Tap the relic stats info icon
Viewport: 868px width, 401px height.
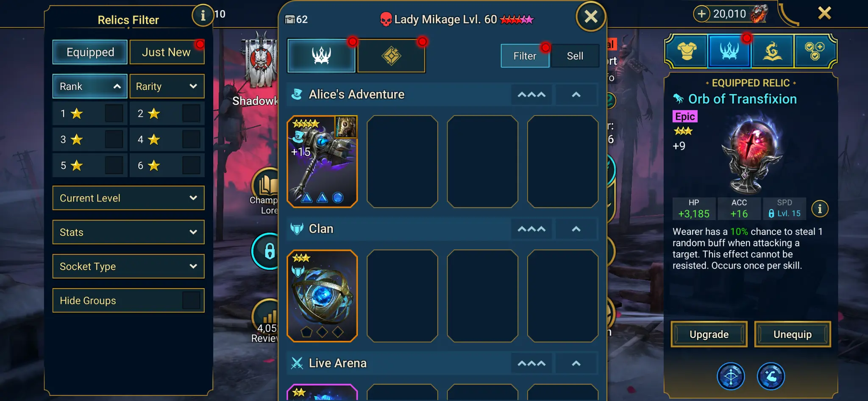pos(820,209)
